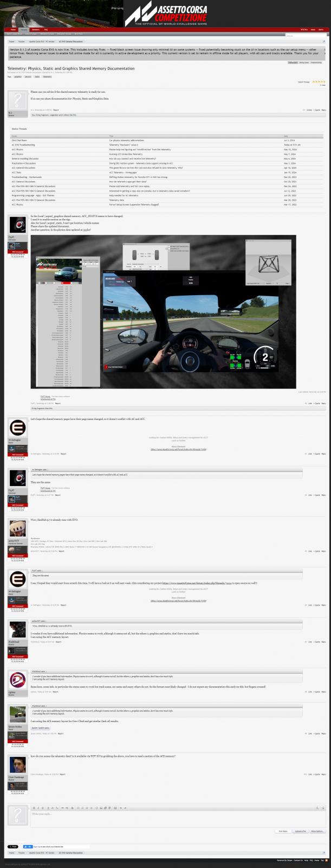Click the footer Contact Us link
Image resolution: width=331 pixels, height=868 pixels.
pos(298,860)
